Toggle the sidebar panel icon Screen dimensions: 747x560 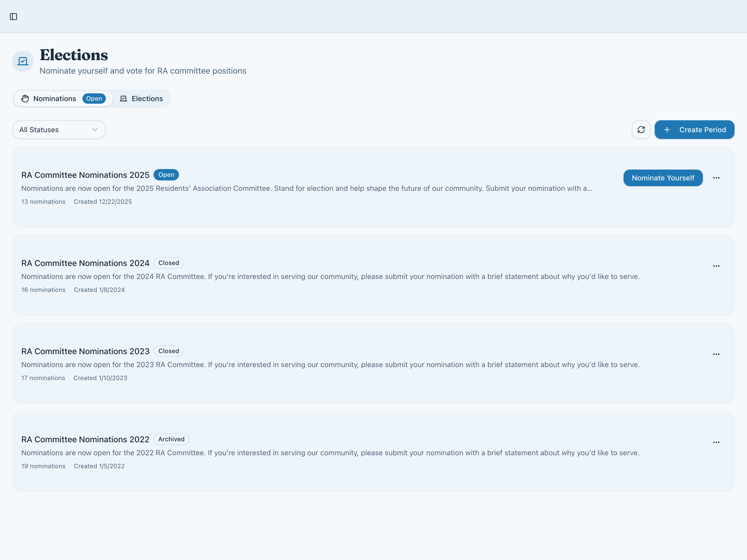[x=13, y=17]
